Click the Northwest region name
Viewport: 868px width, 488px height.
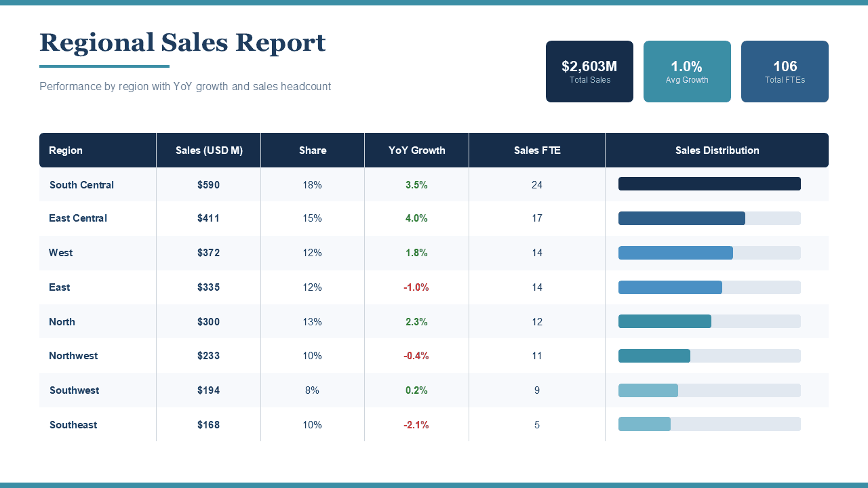73,356
